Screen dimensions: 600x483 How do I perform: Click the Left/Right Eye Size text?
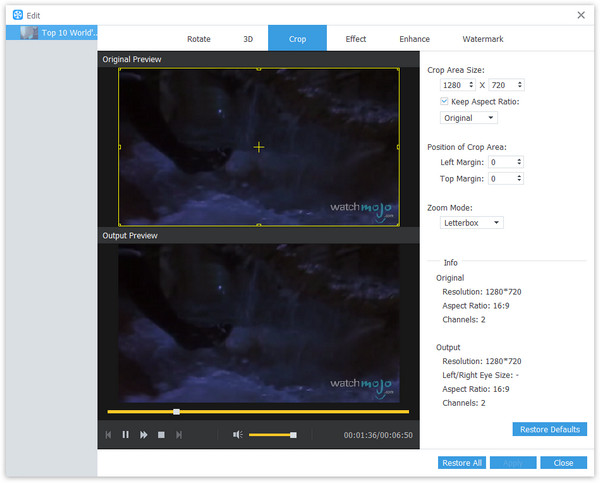pos(480,375)
